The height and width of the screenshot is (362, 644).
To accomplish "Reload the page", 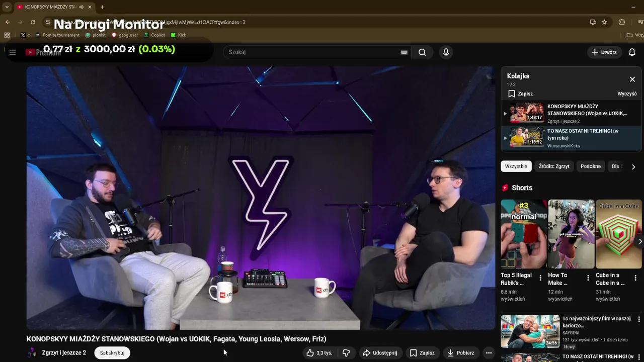I will [x=33, y=22].
